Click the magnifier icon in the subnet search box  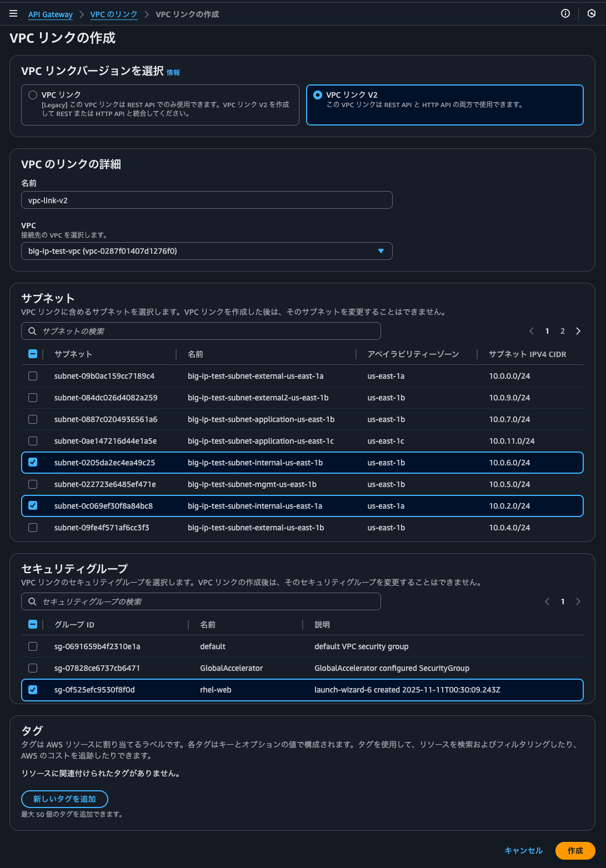click(x=32, y=331)
